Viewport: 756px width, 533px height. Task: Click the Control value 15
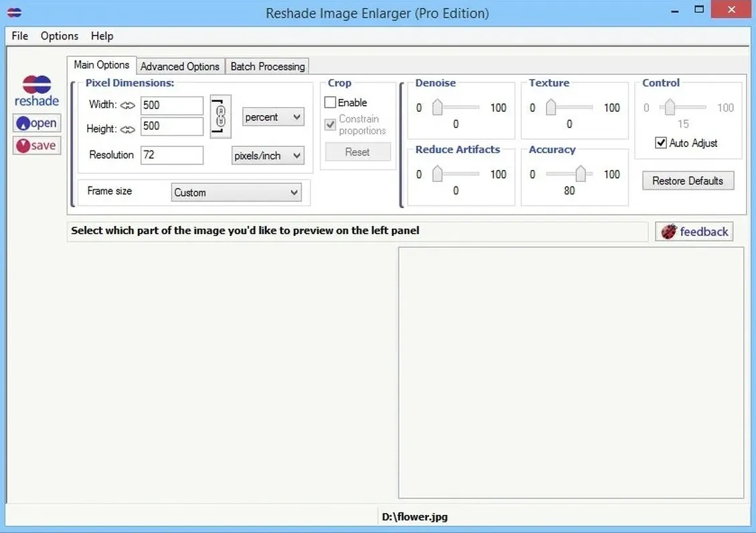tap(683, 124)
